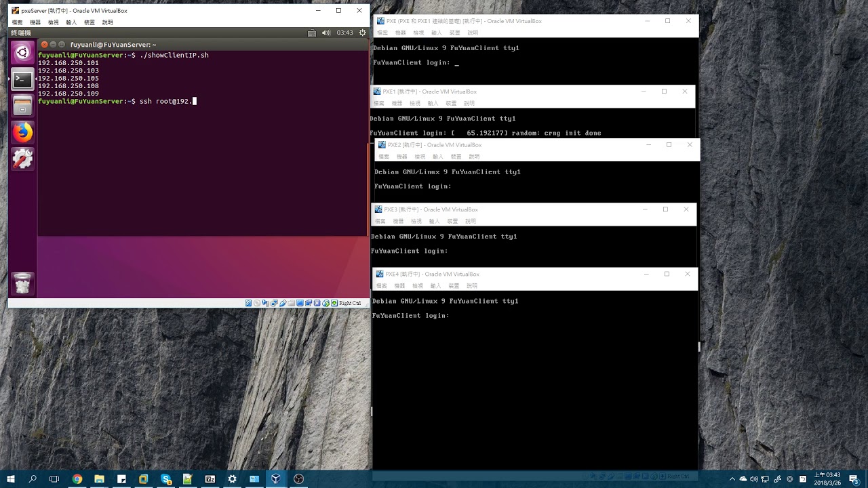The height and width of the screenshot is (488, 868).
Task: Click IP address 192.168.250.101 in terminal
Action: [68, 63]
